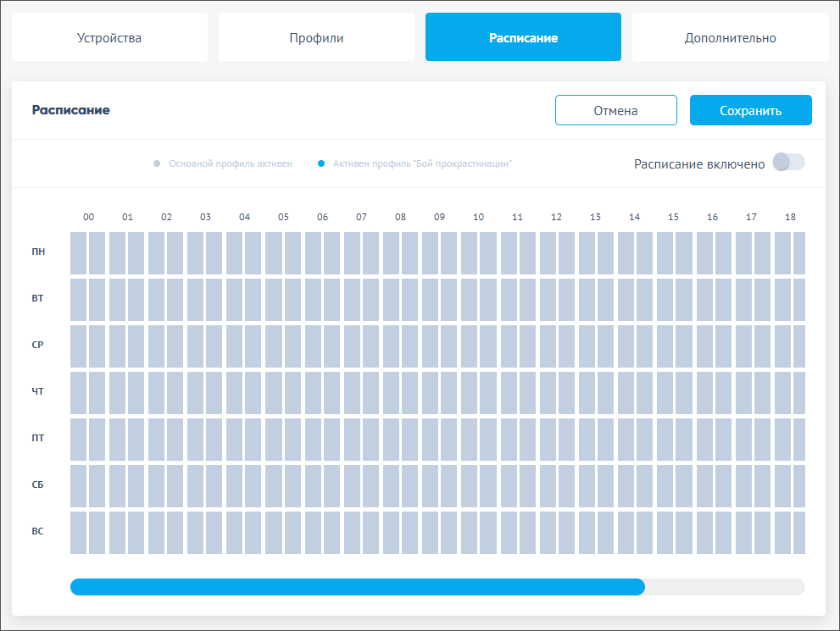The height and width of the screenshot is (631, 840).
Task: Switch to the Устройства tab
Action: [x=109, y=37]
